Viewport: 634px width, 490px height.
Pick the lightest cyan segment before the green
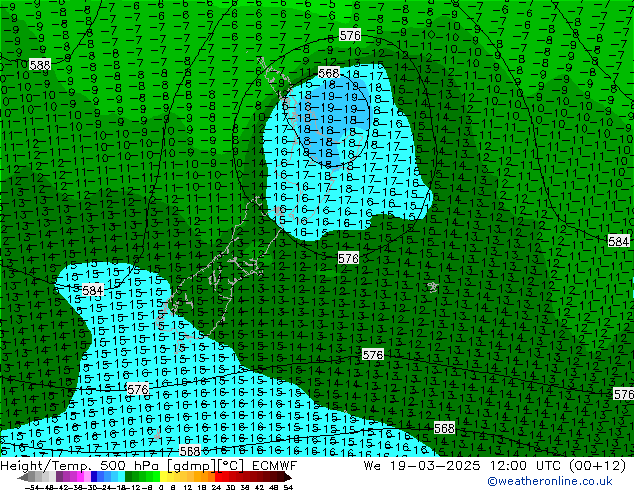[x=121, y=476]
